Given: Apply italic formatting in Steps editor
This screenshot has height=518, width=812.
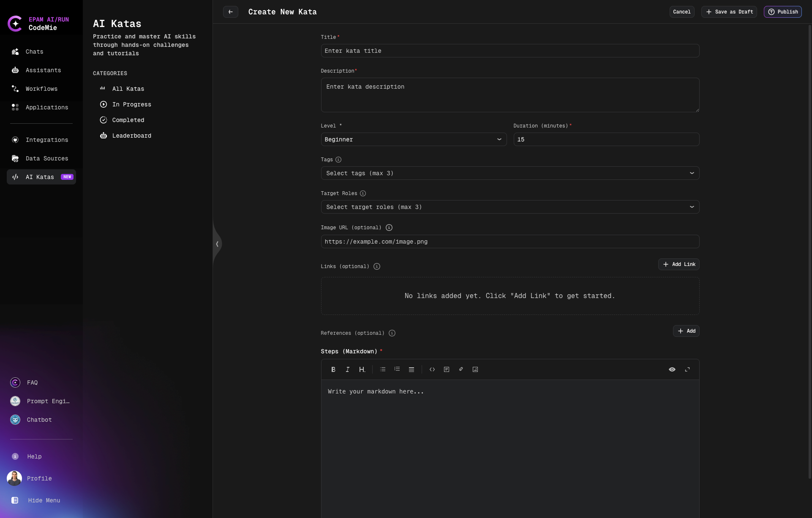Looking at the screenshot, I should [x=348, y=369].
